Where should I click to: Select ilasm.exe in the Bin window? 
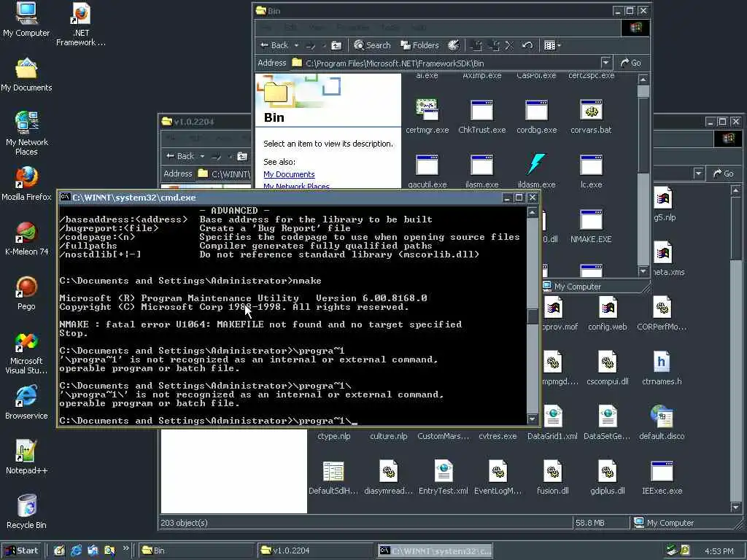481,171
